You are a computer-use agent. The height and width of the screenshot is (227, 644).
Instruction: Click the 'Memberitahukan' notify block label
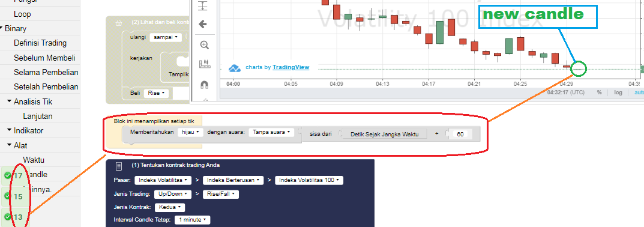[x=152, y=132]
